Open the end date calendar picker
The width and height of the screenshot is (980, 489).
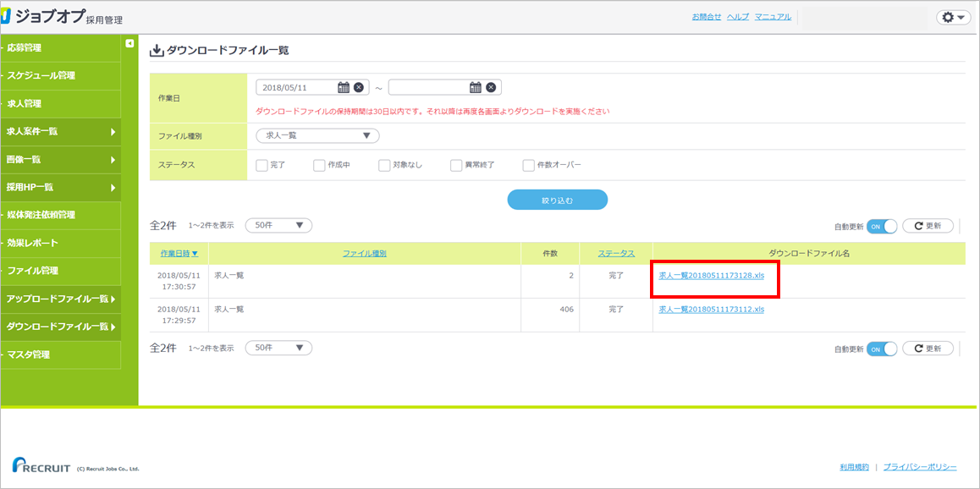(476, 87)
